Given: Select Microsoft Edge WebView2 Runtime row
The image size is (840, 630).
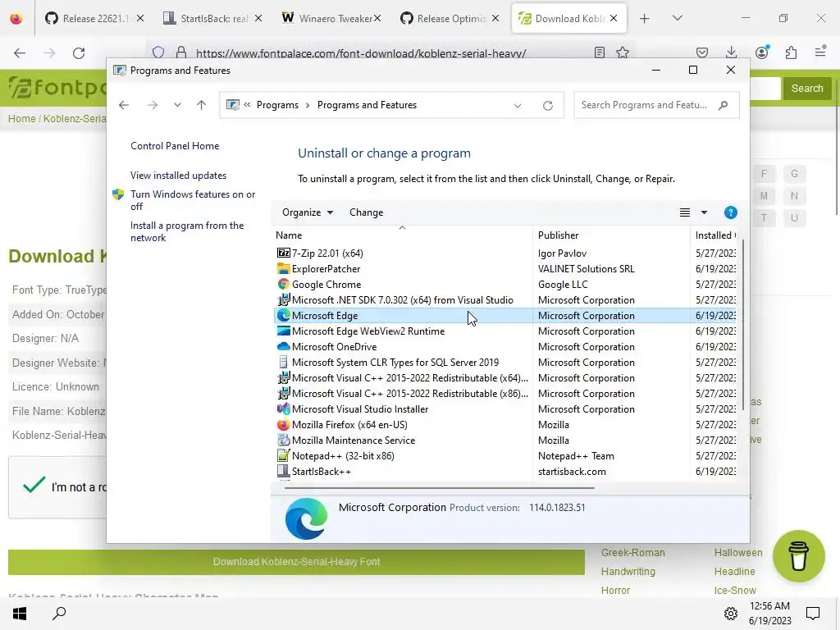Looking at the screenshot, I should pos(504,331).
